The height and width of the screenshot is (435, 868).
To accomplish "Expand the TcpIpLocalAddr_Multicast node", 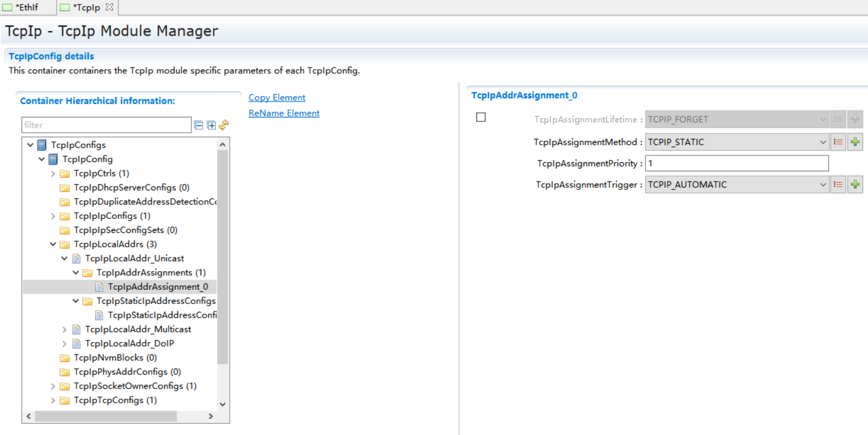I will coord(64,330).
